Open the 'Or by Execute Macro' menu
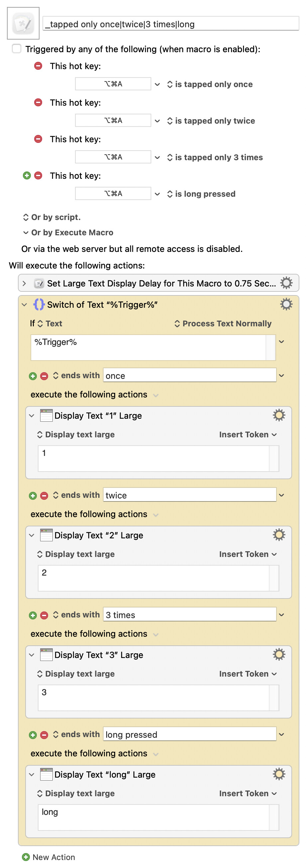The width and height of the screenshot is (306, 868). tap(68, 233)
